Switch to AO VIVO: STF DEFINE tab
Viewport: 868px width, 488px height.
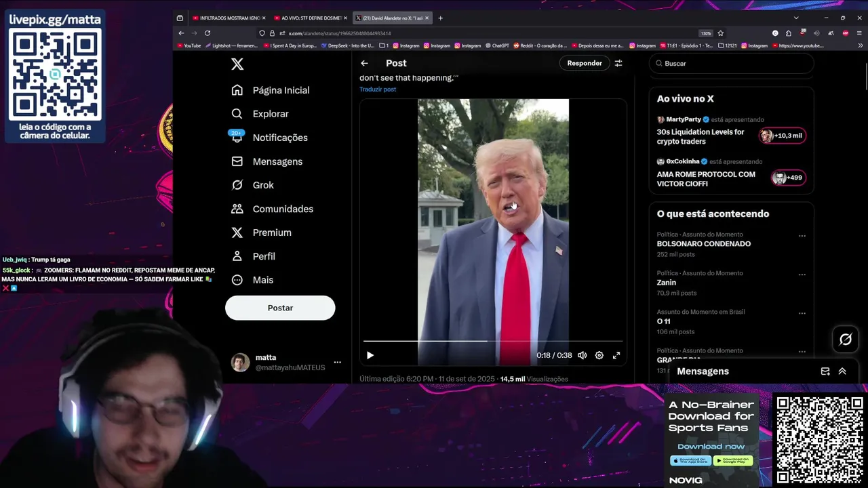coord(310,18)
